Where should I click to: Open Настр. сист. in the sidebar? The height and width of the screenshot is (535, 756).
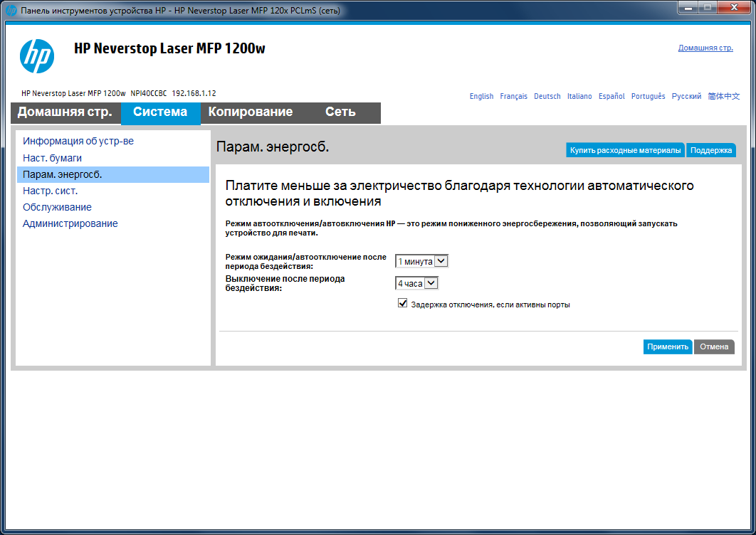coord(50,191)
